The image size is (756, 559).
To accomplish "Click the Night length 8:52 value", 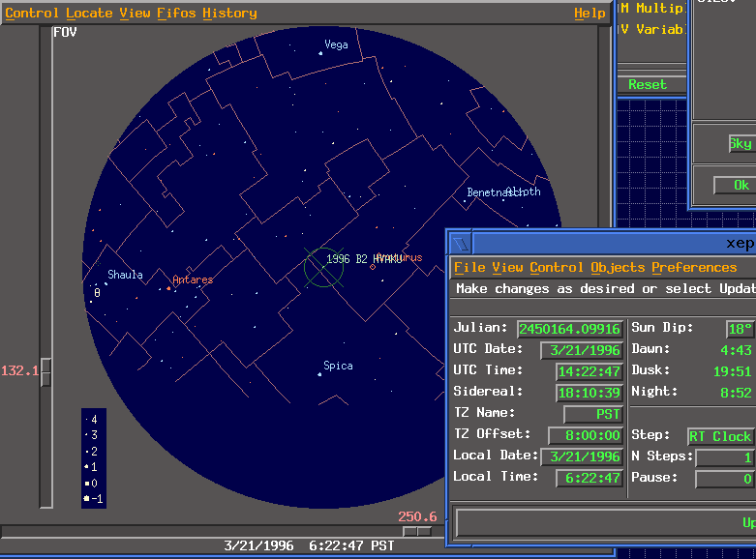I will pos(736,393).
